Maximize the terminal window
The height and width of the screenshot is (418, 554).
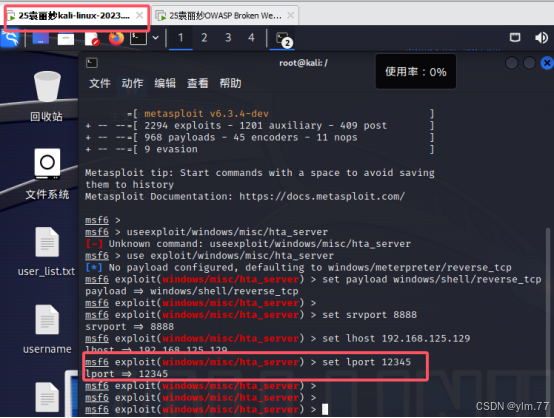point(529,63)
